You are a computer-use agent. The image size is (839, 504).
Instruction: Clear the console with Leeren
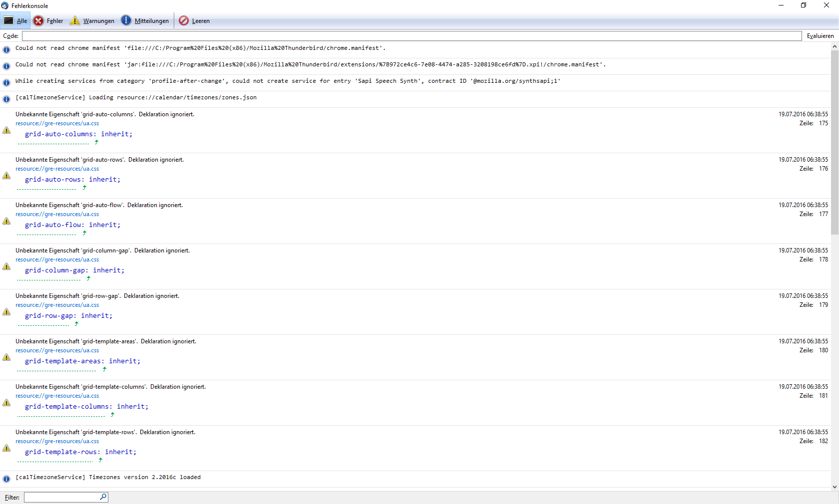[194, 21]
